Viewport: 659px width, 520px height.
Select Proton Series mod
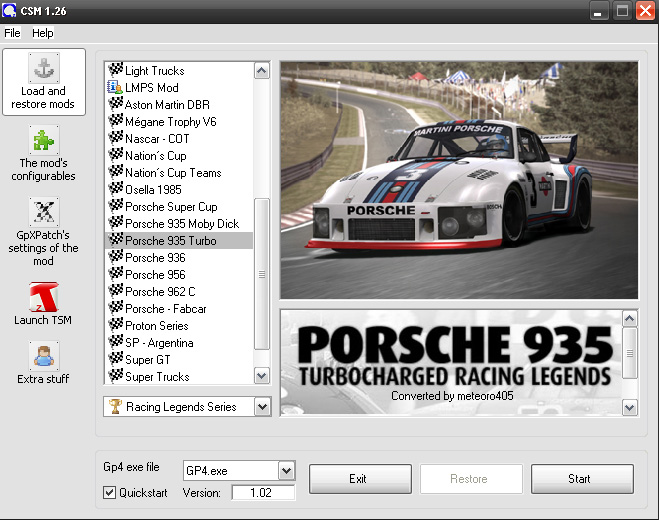click(179, 325)
